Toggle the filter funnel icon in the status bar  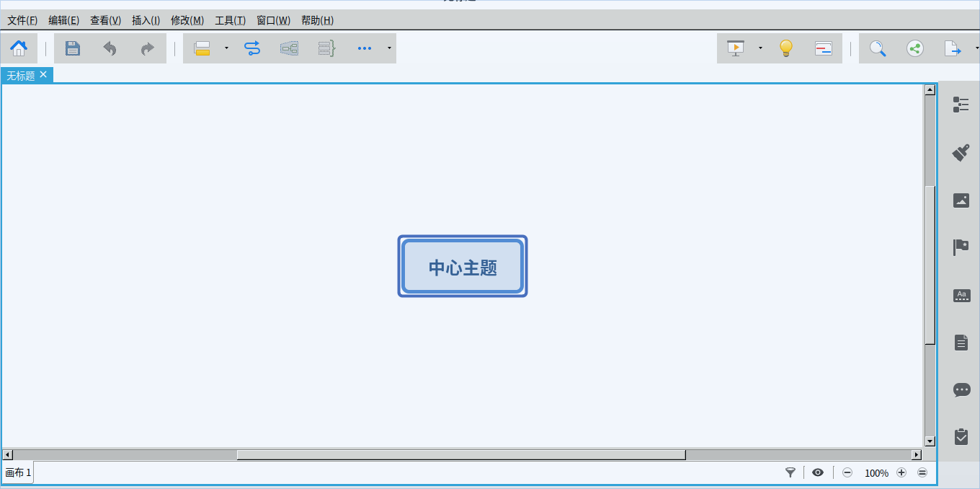pyautogui.click(x=790, y=472)
